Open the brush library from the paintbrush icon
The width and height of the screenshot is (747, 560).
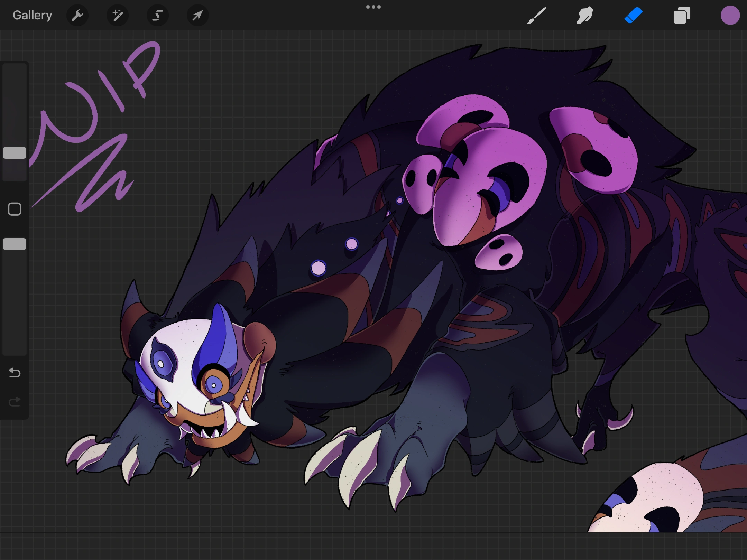click(x=537, y=15)
